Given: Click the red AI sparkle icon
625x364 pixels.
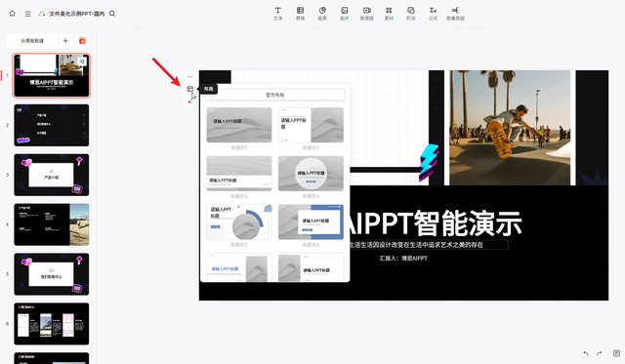Looking at the screenshot, I should 189,101.
